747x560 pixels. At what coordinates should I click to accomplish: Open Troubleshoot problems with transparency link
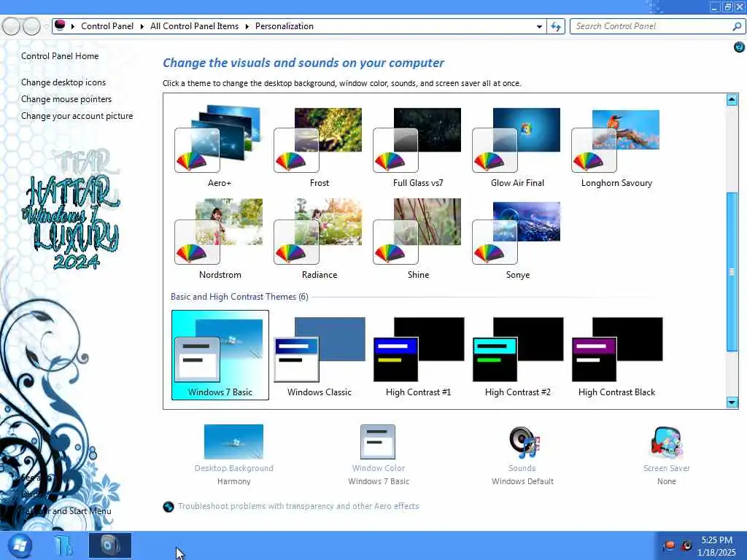pos(298,506)
